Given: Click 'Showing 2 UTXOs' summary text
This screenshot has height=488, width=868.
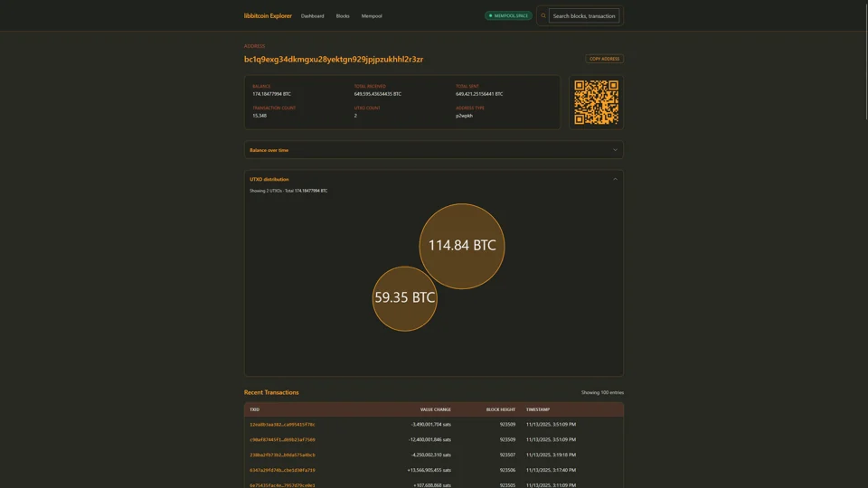Looking at the screenshot, I should pos(288,191).
